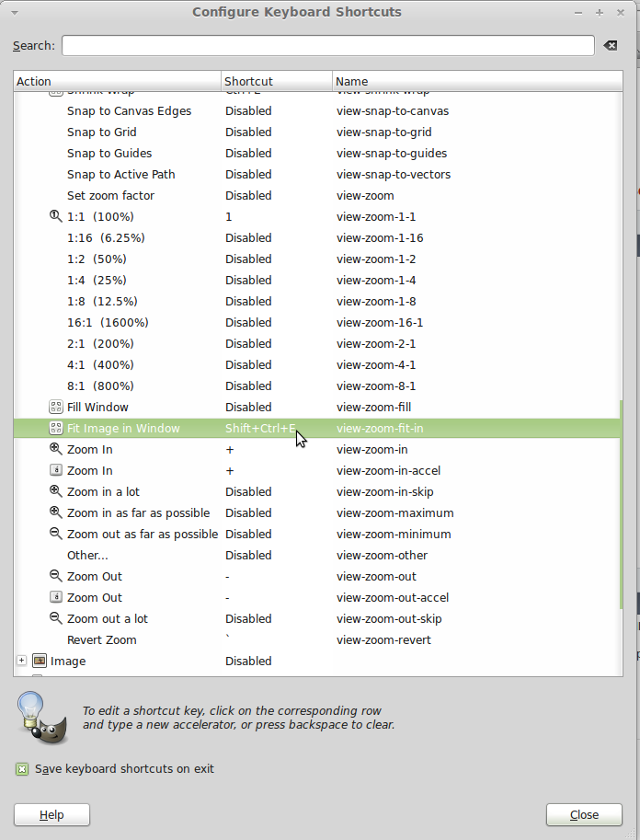
Task: Click the view-zoom-maximum name cell
Action: 395,512
